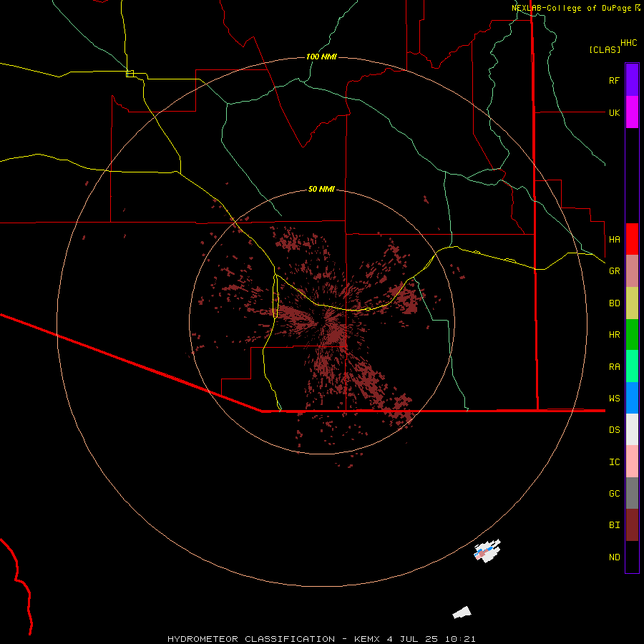Click the "DS" legend label
Viewport: 644px width, 644px height.
(614, 430)
